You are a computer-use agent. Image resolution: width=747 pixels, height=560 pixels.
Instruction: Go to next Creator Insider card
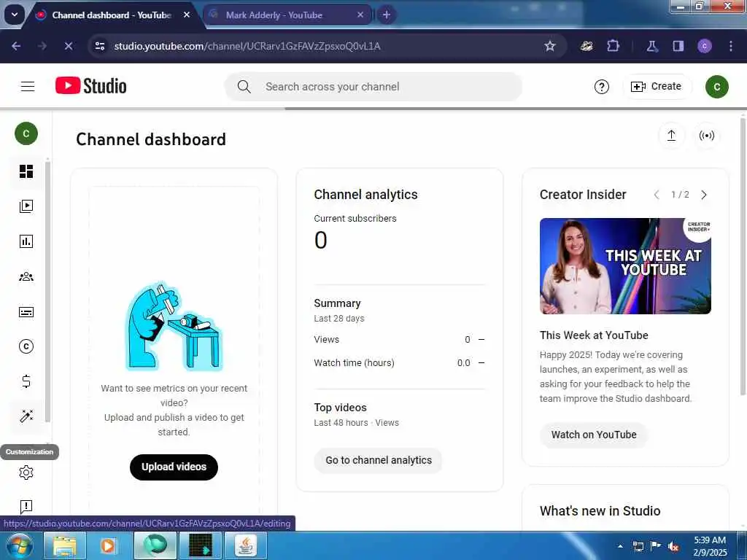tap(704, 195)
